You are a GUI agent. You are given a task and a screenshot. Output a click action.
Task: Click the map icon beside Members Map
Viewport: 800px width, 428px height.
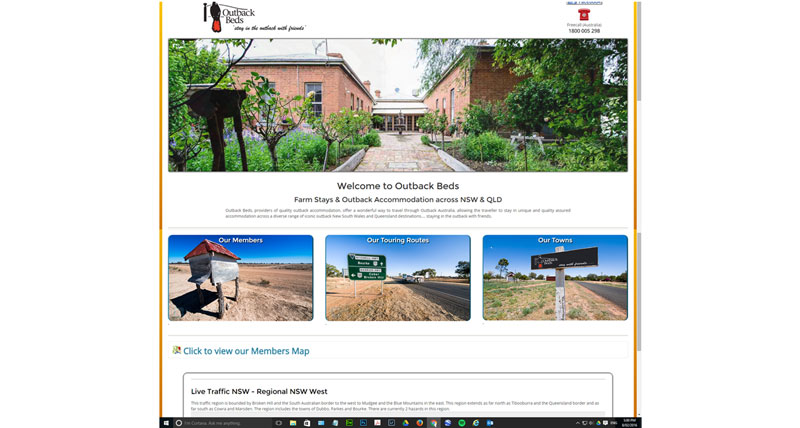tap(177, 350)
